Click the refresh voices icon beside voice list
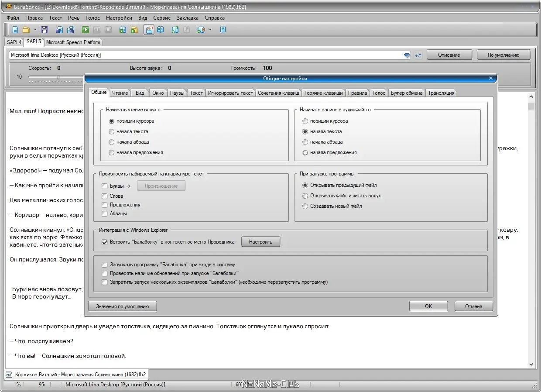 point(418,55)
